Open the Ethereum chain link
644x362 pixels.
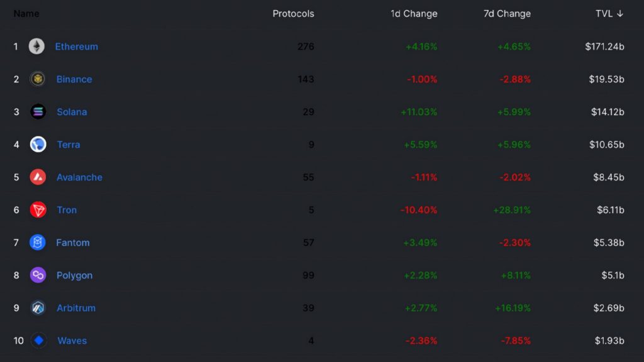tap(76, 47)
